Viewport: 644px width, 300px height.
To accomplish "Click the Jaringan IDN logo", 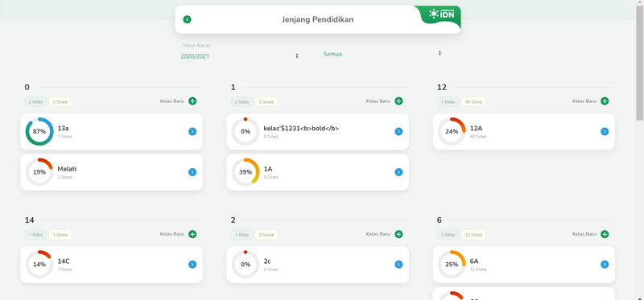I will click(x=442, y=14).
